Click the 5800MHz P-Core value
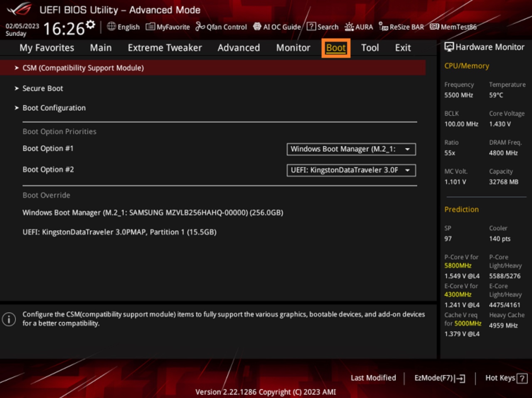 pyautogui.click(x=458, y=265)
